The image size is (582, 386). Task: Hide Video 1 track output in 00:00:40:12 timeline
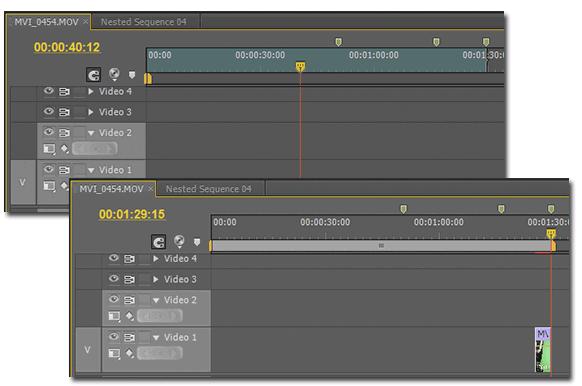[49, 169]
